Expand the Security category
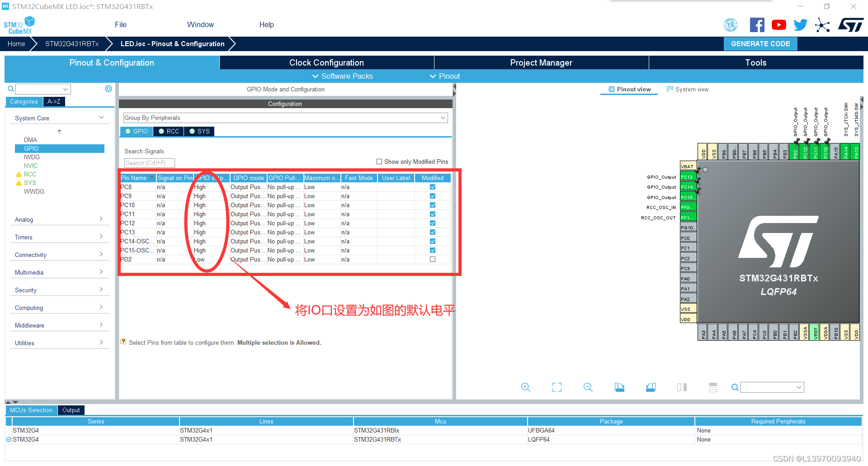This screenshot has height=466, width=868. pos(59,290)
